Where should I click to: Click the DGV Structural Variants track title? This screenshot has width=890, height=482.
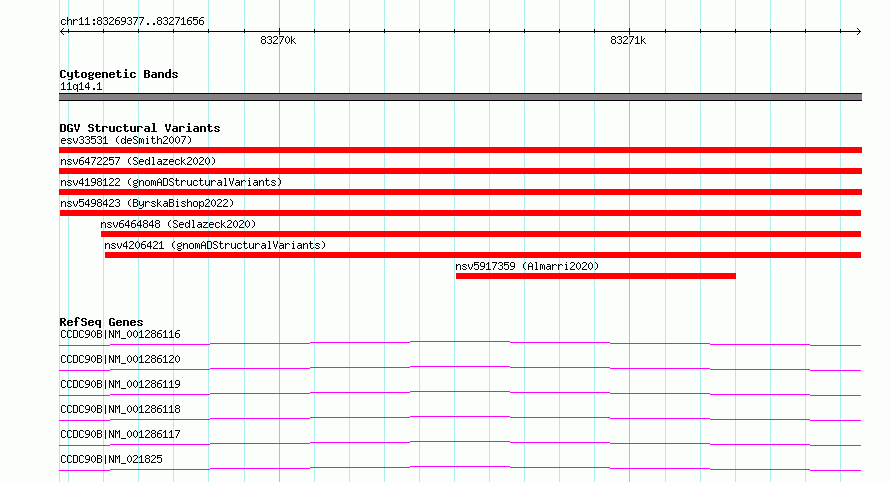coord(140,128)
